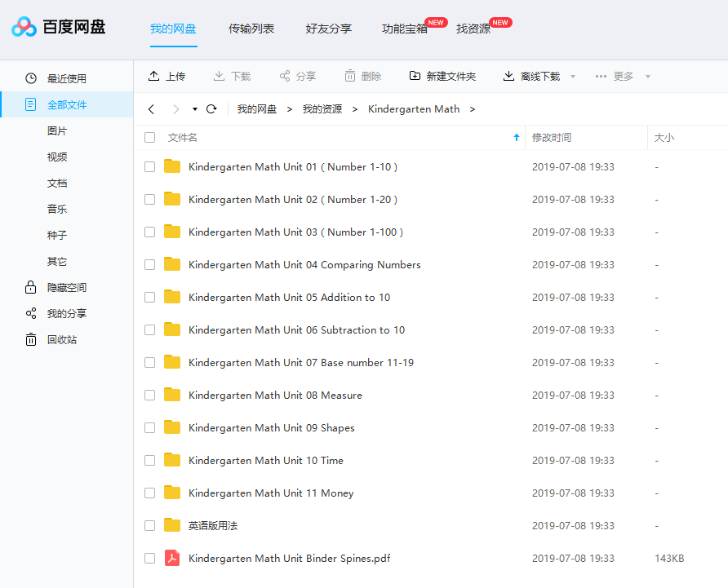Check the box for Unit 05 Addition folder
Screen dimensions: 728x588
click(149, 298)
